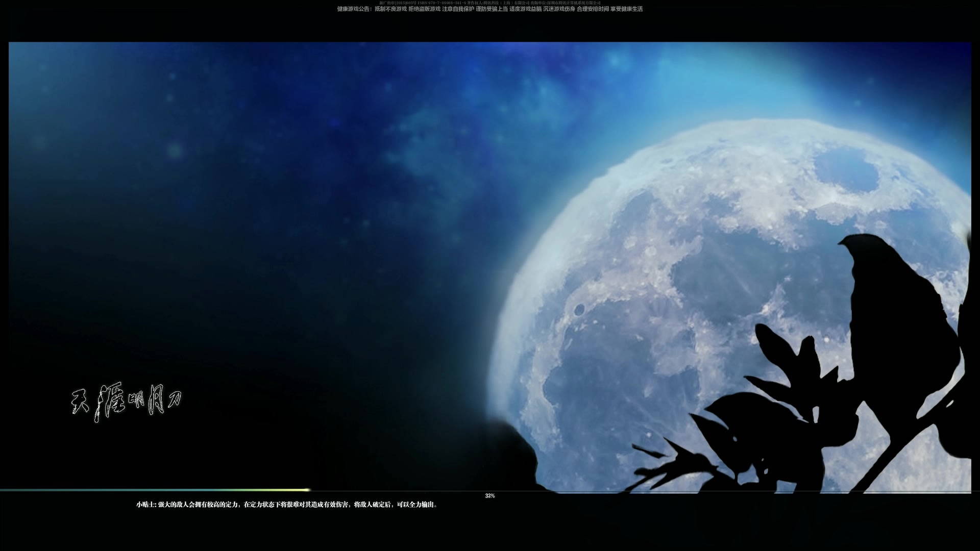Click the 小贴士 label in the tip text
The width and height of the screenshot is (980, 551).
[145, 505]
